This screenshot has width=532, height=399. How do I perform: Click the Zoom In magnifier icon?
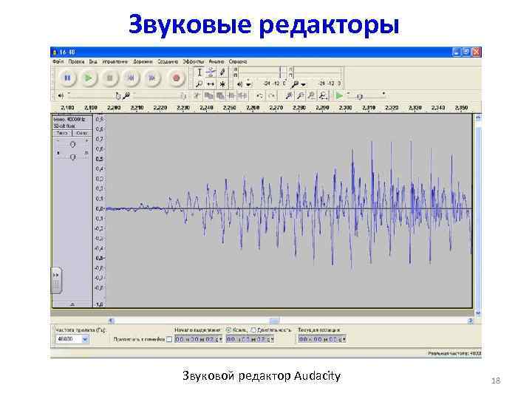pyautogui.click(x=289, y=96)
